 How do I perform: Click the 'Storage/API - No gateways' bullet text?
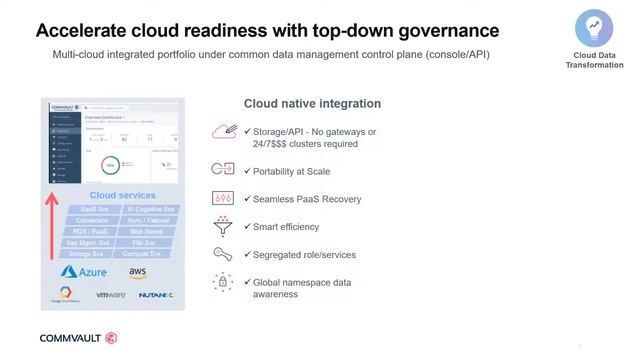[x=314, y=138]
